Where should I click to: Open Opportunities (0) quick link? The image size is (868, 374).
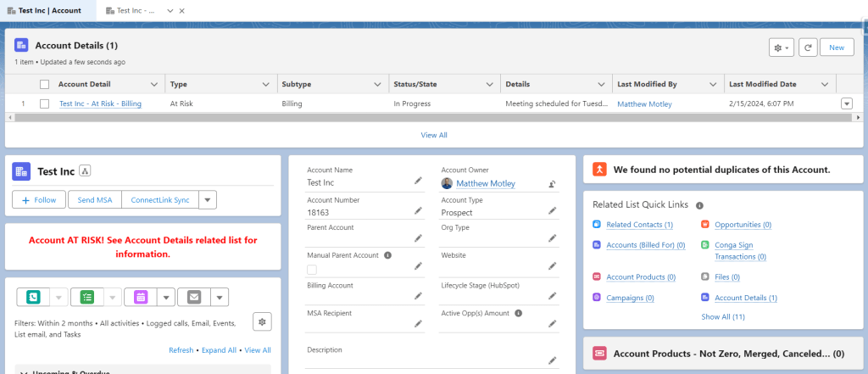[x=743, y=225]
